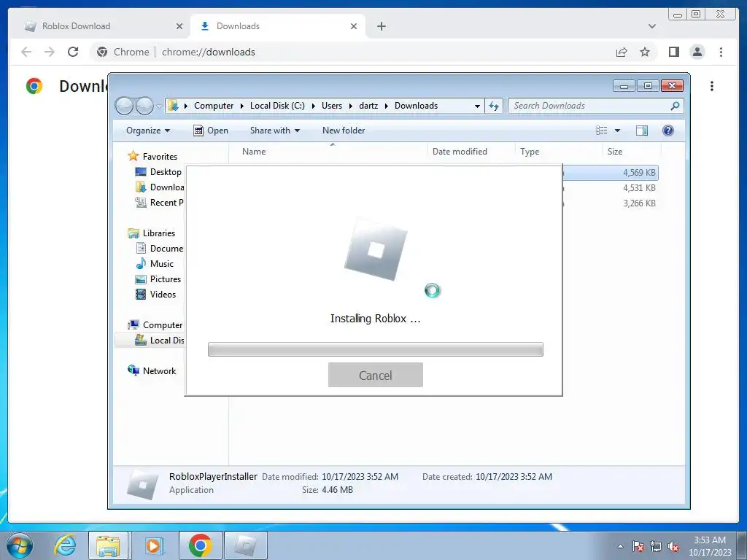This screenshot has width=747, height=560.
Task: Open the Organize menu
Action: click(x=147, y=131)
